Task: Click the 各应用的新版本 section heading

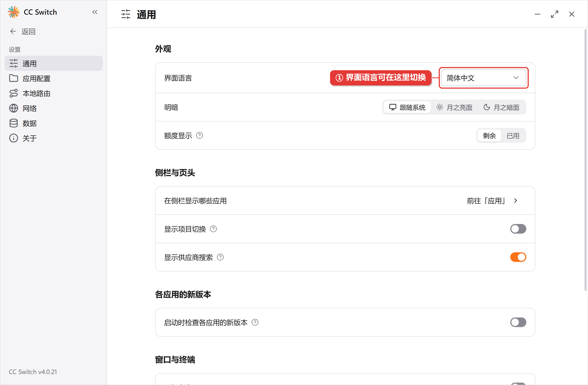Action: click(x=183, y=294)
